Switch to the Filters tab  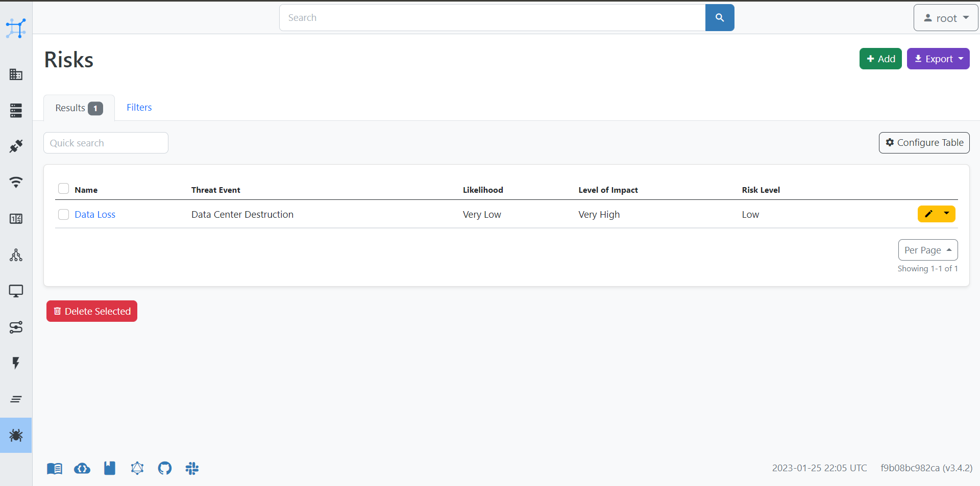point(139,108)
